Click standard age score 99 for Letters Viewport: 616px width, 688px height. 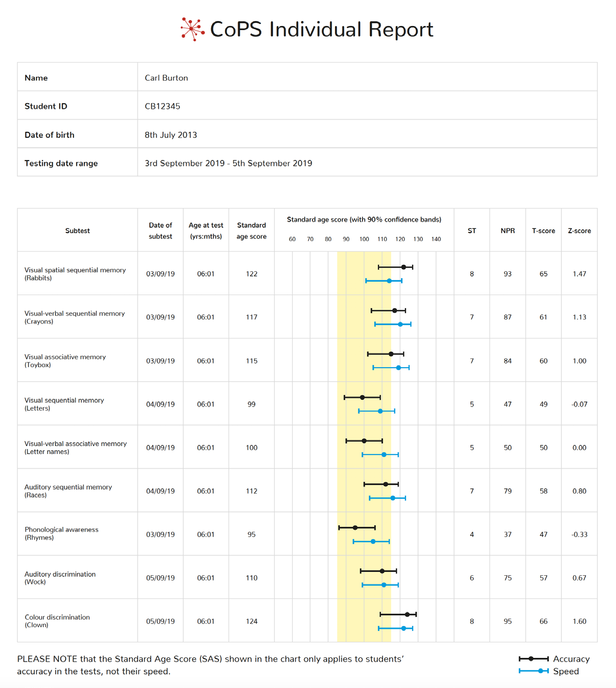tap(251, 404)
